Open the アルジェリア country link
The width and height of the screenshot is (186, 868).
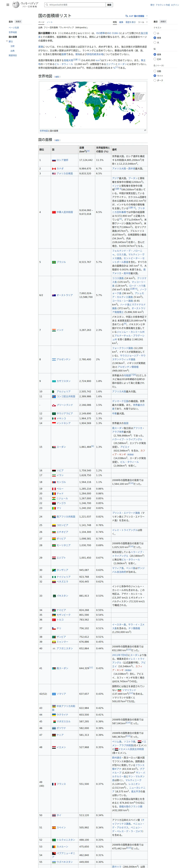pos(63,392)
